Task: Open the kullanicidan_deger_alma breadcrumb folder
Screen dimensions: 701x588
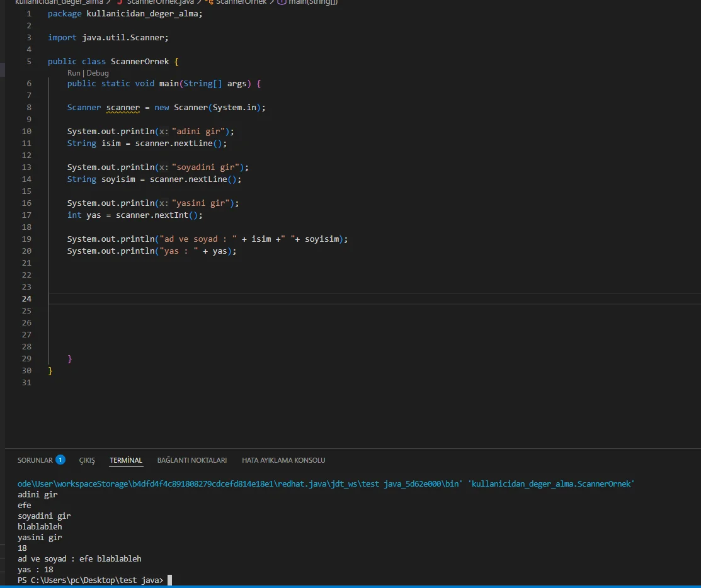Action: pyautogui.click(x=59, y=2)
